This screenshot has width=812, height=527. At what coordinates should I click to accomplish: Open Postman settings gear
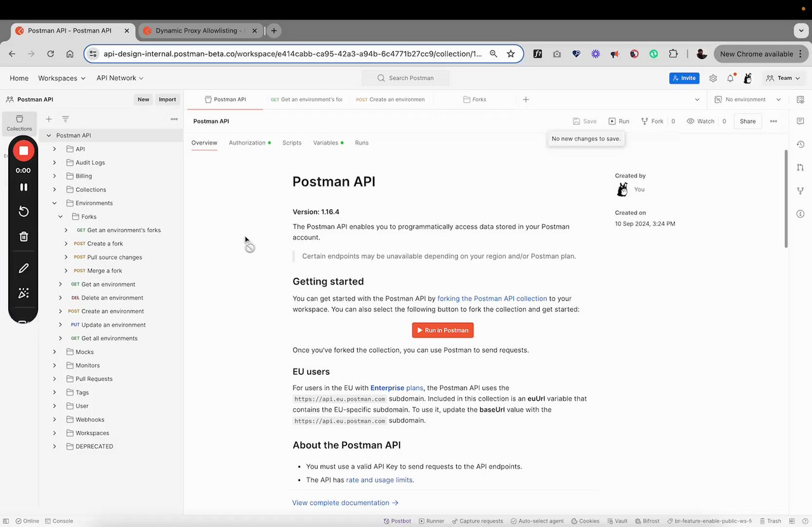(x=713, y=78)
